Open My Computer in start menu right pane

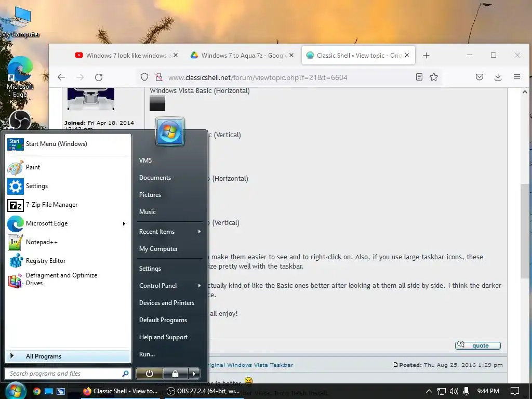click(158, 249)
